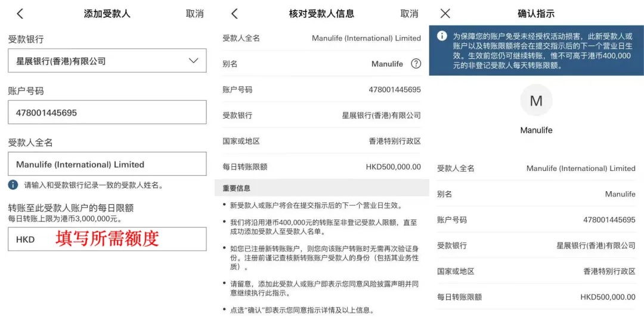Image resolution: width=644 pixels, height=327 pixels.
Task: Tap 取消 on the 添加受款人 screen
Action: (x=194, y=14)
